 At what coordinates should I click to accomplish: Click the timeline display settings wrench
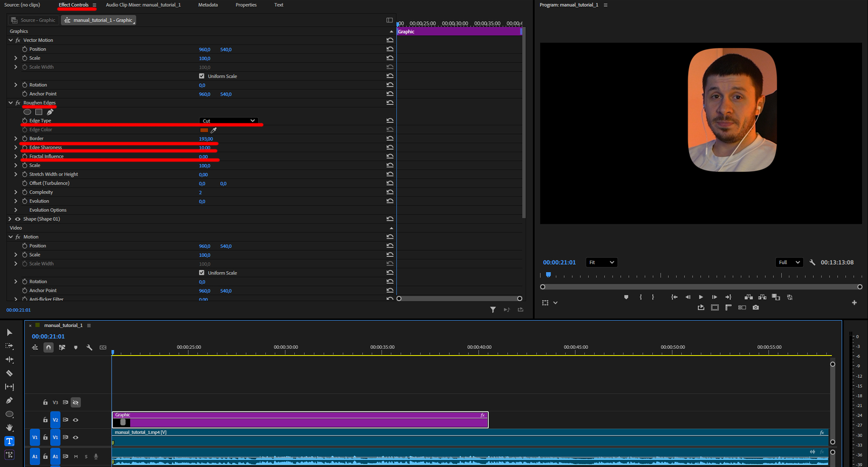(x=90, y=348)
